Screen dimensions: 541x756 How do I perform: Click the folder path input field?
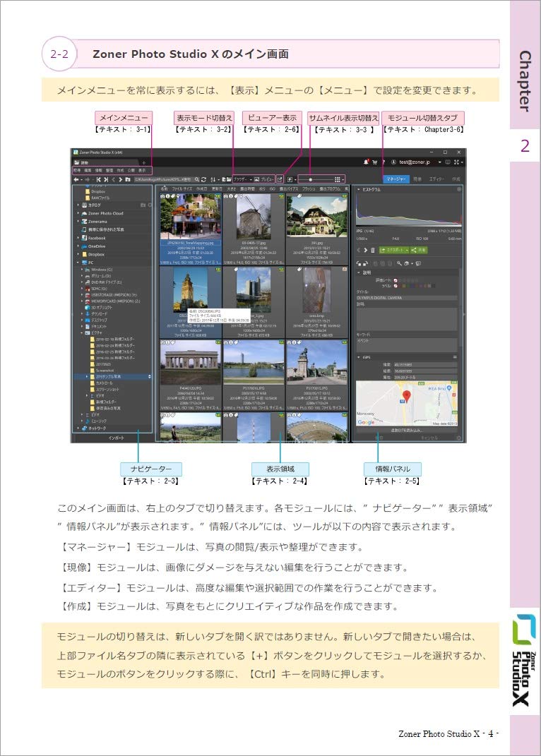pyautogui.click(x=162, y=179)
